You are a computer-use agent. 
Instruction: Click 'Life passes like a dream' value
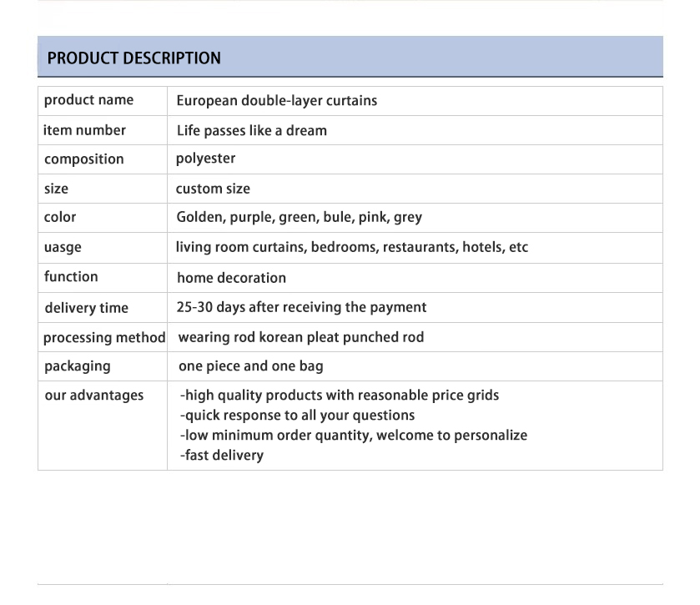pyautogui.click(x=252, y=131)
